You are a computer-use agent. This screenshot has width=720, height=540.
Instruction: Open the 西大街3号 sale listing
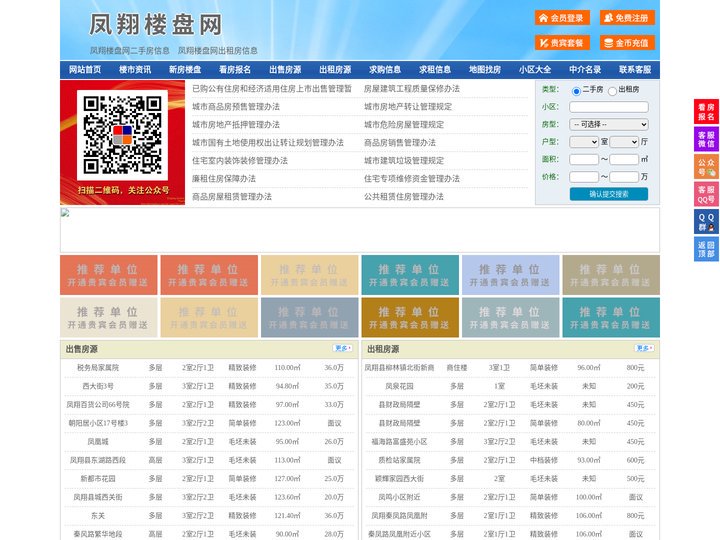[x=98, y=386]
